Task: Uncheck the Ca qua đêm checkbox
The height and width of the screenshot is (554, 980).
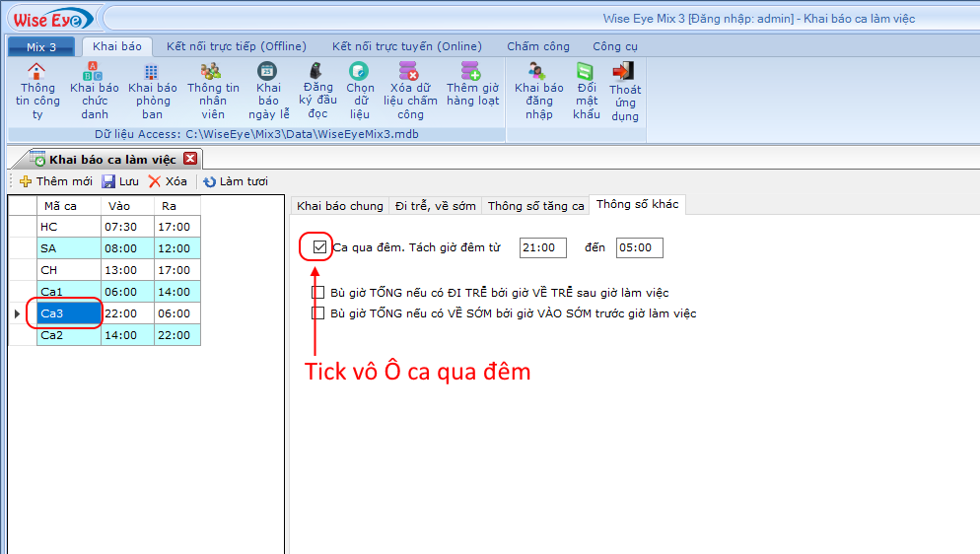Action: click(319, 247)
